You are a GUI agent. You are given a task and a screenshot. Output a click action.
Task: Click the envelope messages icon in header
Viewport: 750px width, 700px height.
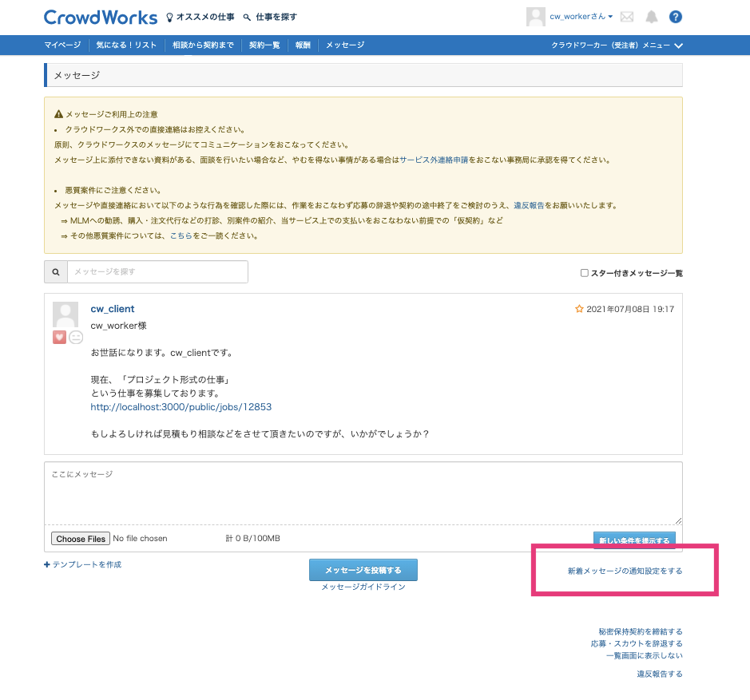coord(627,17)
